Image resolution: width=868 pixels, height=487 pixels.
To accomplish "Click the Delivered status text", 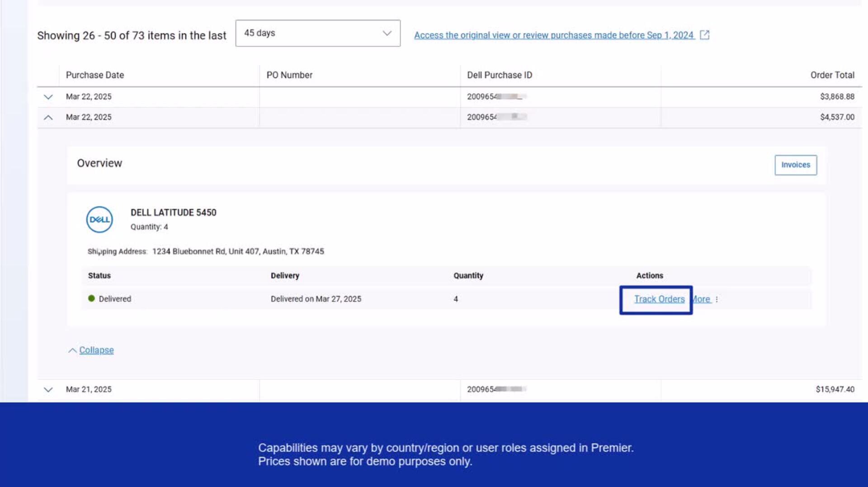I will [115, 299].
